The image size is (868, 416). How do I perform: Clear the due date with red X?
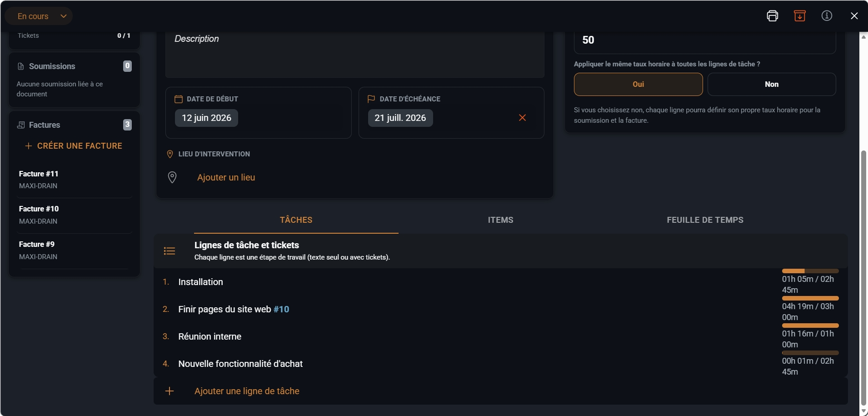[x=522, y=118]
